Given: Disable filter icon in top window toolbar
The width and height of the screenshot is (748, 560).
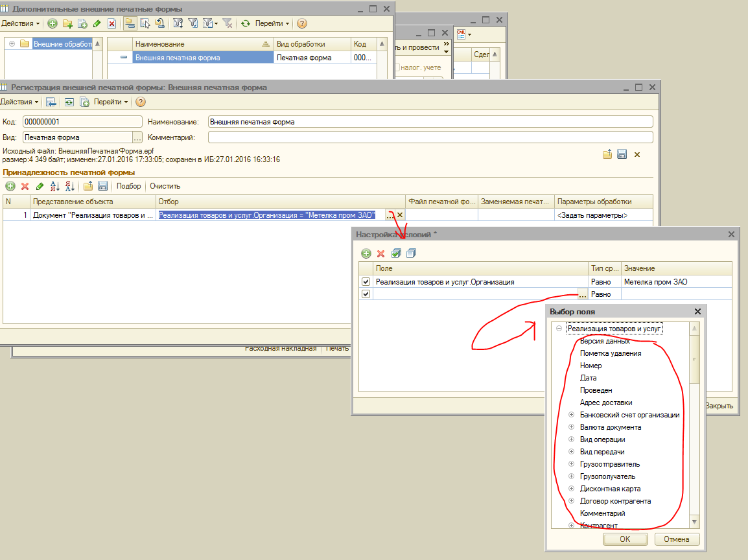Looking at the screenshot, I should [228, 23].
